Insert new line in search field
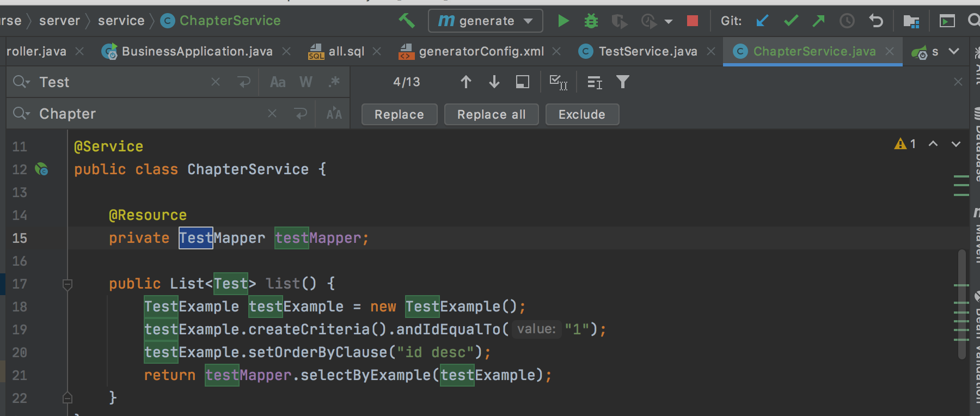This screenshot has width=980, height=416. (244, 82)
